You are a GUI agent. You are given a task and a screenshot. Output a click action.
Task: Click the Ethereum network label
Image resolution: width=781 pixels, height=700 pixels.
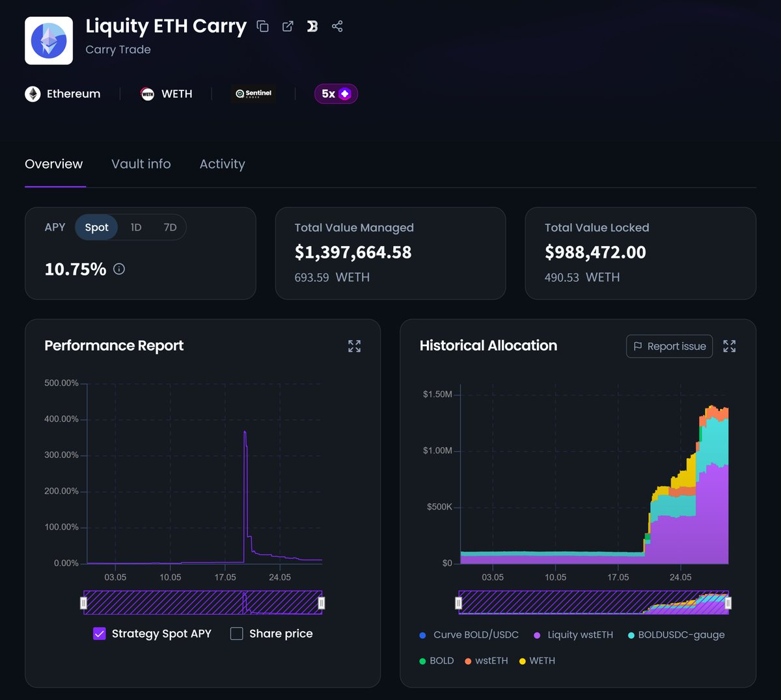74,94
